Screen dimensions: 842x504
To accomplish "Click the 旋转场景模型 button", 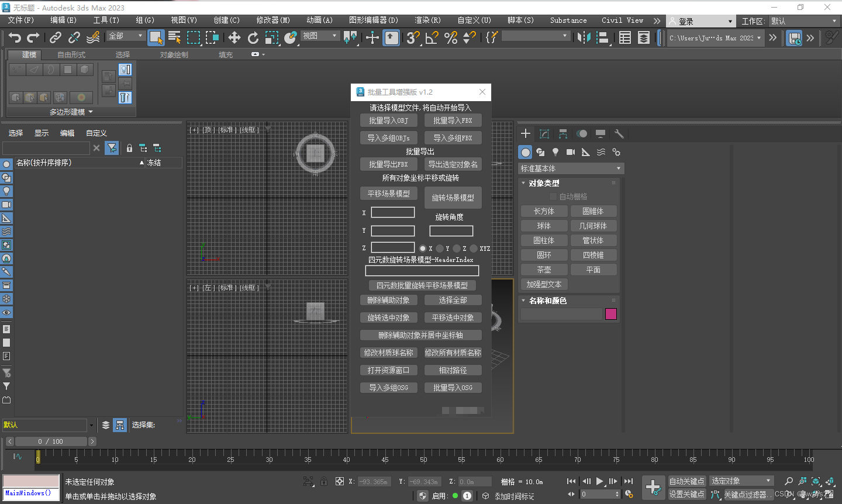I will pyautogui.click(x=453, y=198).
